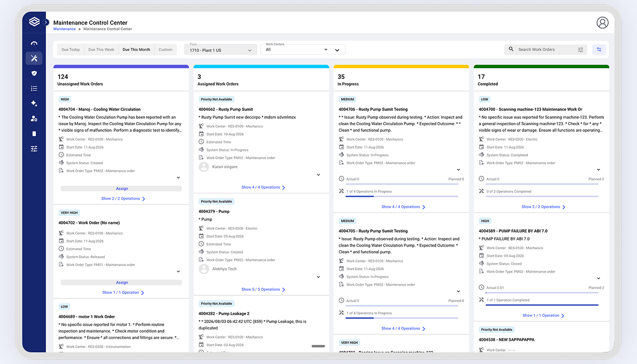This screenshot has width=637, height=364.
Task: Open card '4004538 - NEW SAPPAPPAPPA'
Action: [506, 340]
